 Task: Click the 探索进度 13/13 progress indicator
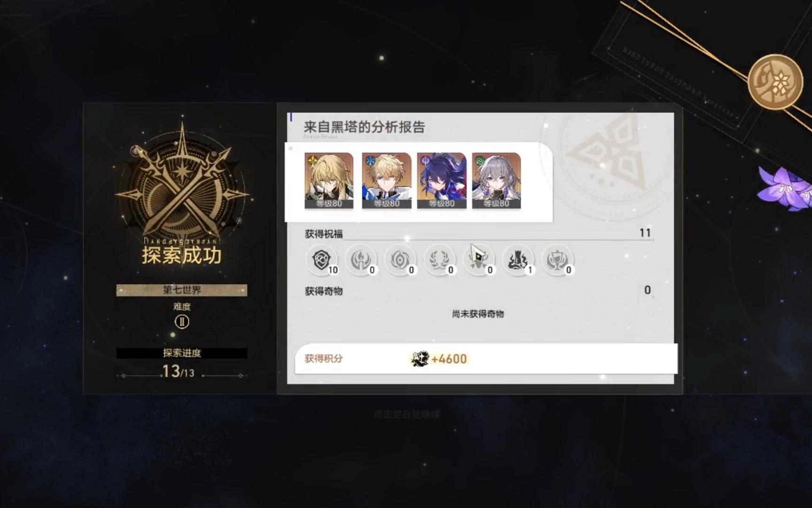[182, 364]
